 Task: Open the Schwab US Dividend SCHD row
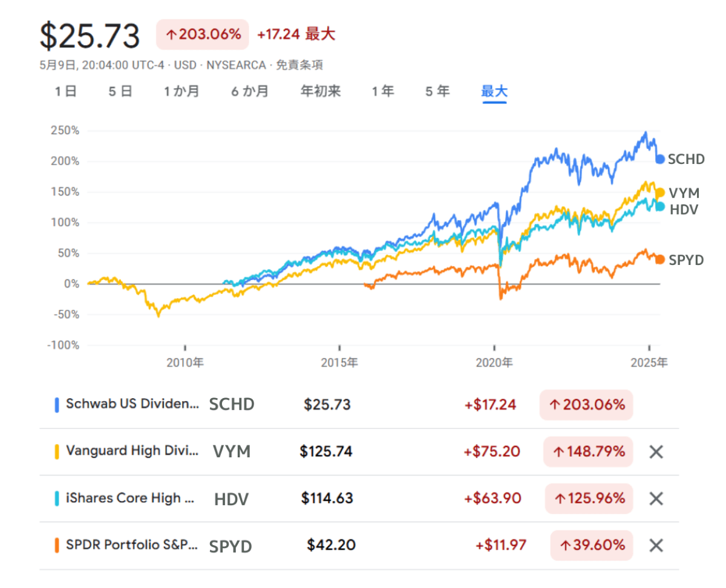click(x=359, y=405)
